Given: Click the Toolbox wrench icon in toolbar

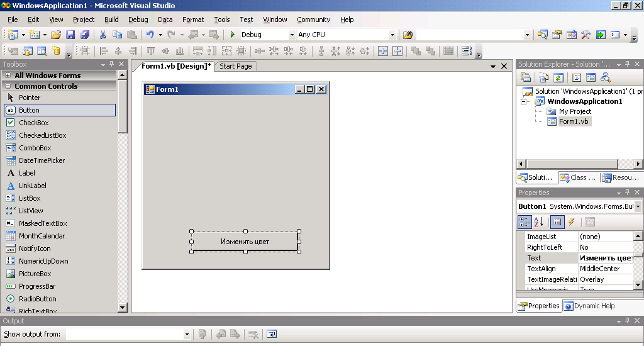Looking at the screenshot, I should [x=586, y=35].
